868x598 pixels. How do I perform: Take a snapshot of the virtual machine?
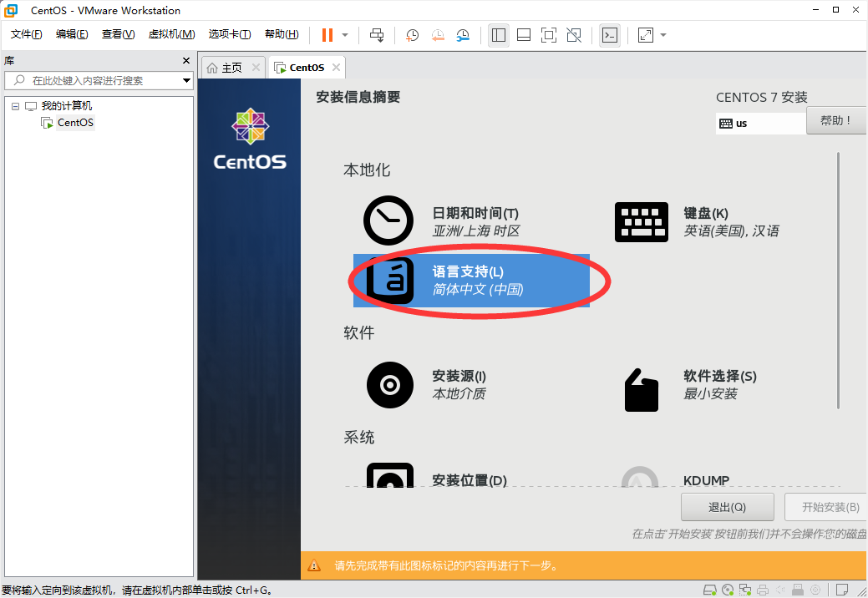click(x=412, y=35)
